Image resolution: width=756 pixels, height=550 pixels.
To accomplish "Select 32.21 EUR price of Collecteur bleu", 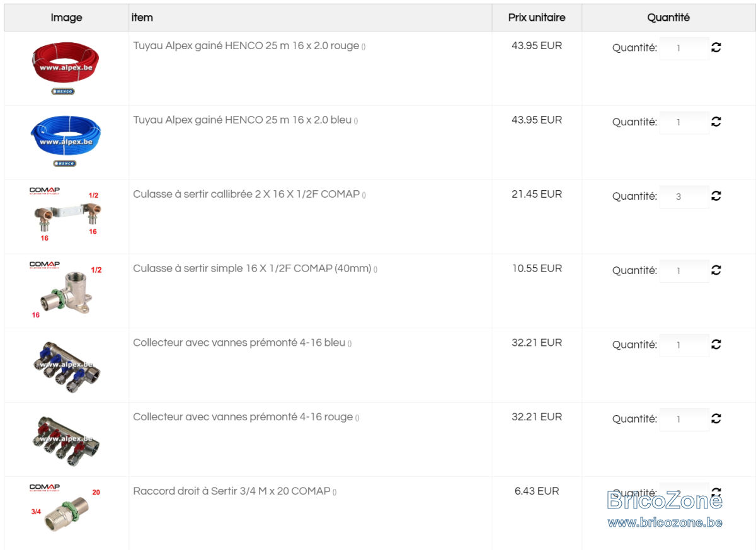I will (537, 343).
